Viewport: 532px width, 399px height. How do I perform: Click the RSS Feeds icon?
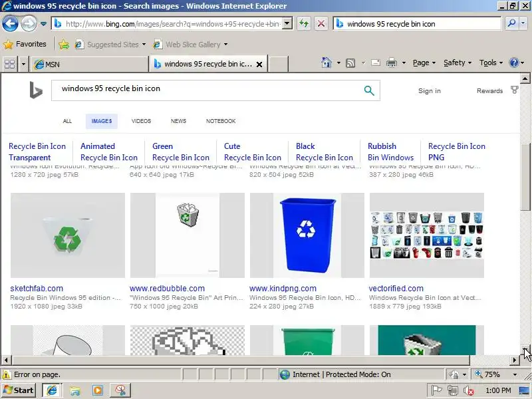350,63
